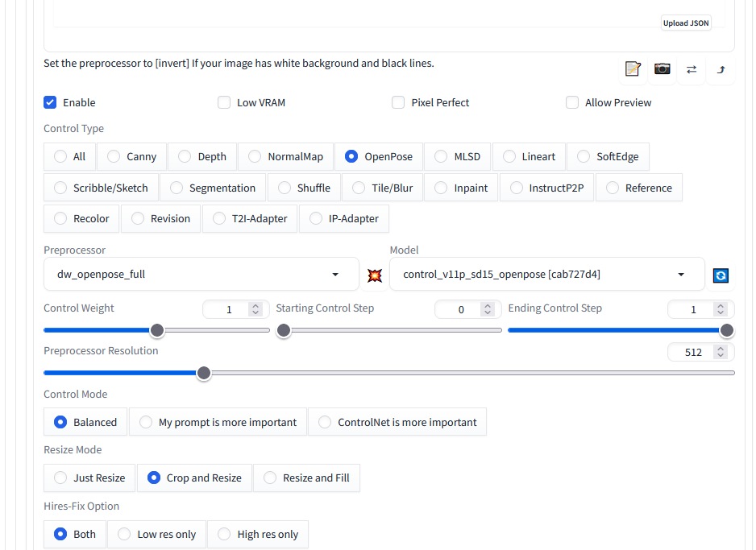Select Inpaint control type

click(461, 188)
